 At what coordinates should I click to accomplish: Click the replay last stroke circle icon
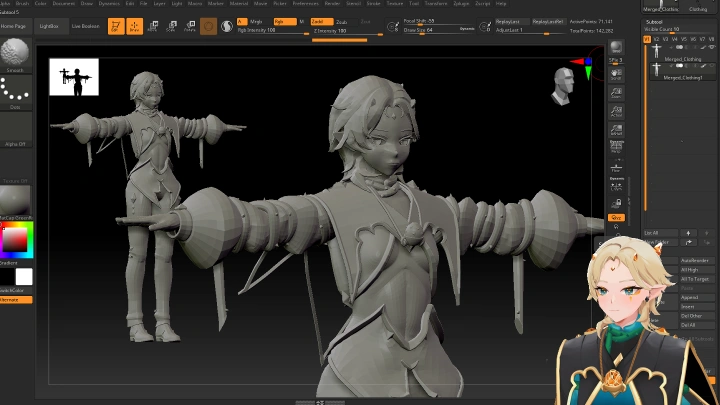pyautogui.click(x=485, y=27)
